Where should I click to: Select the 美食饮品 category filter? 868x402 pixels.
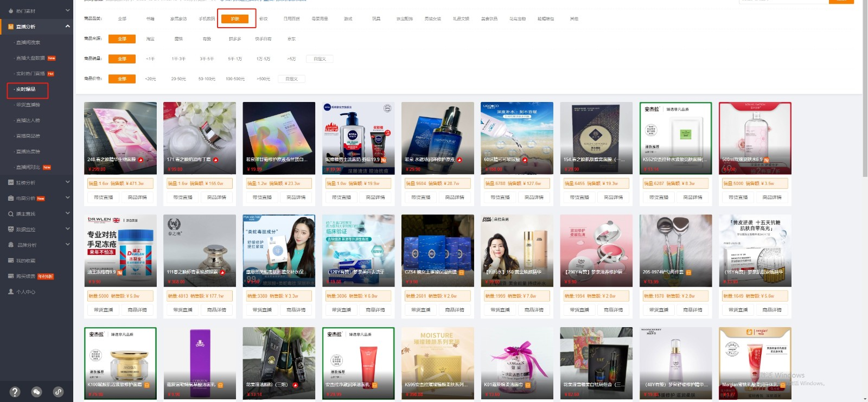coord(489,18)
